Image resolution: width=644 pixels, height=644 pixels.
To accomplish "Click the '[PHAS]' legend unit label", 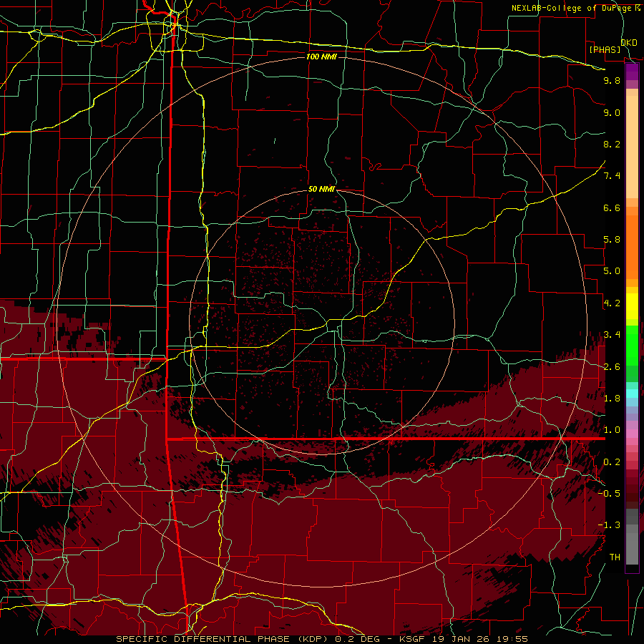I will pos(605,49).
